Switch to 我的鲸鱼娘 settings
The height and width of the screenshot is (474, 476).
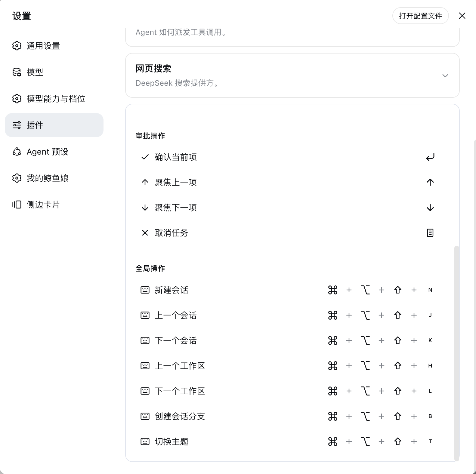pyautogui.click(x=54, y=178)
